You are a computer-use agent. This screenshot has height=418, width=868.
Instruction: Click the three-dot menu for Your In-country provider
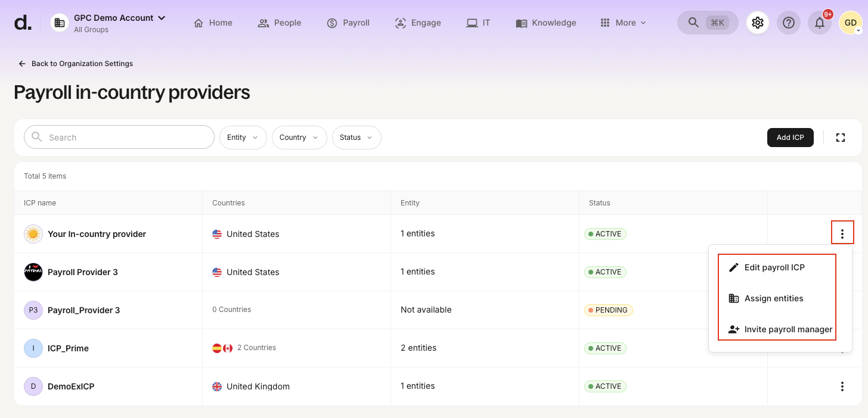pyautogui.click(x=842, y=234)
